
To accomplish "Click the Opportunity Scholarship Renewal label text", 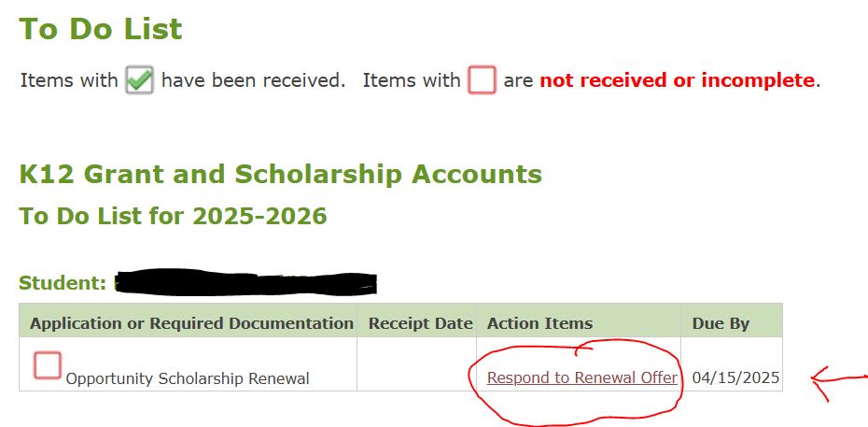I will point(188,378).
